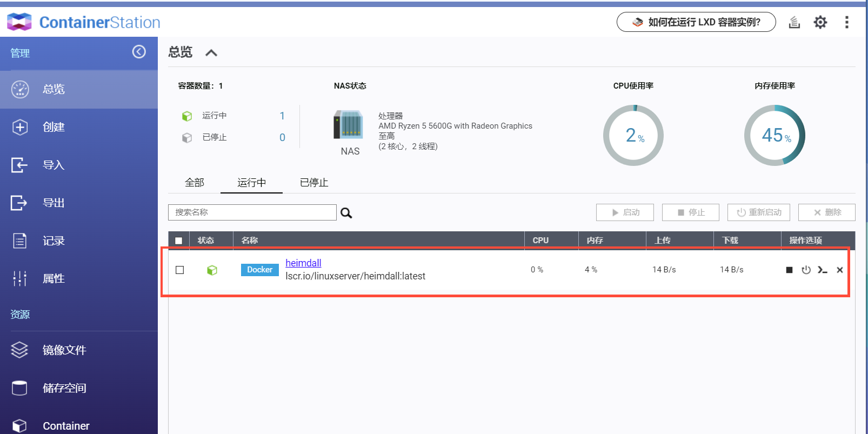Open 导出 export in sidebar
Screen dimensions: 868x434
[x=79, y=203]
